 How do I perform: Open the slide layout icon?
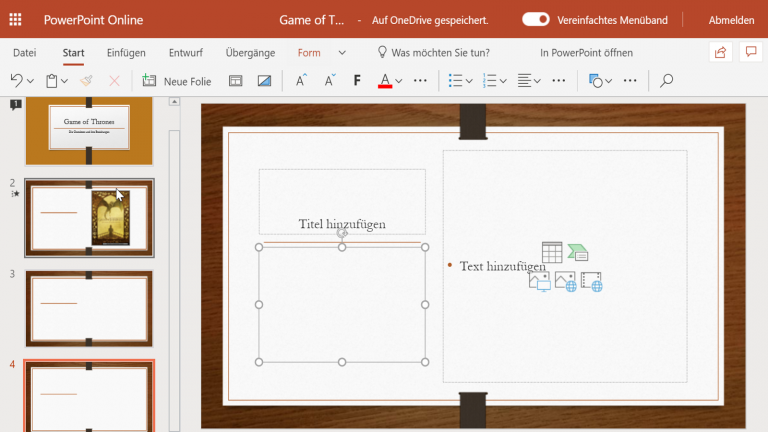[236, 81]
